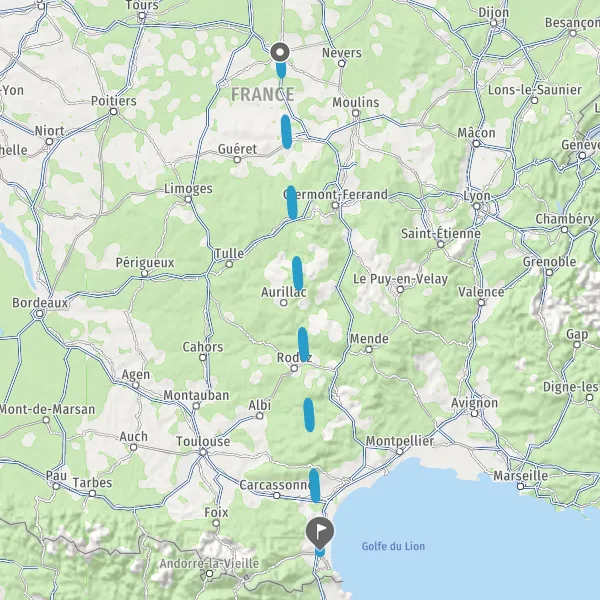This screenshot has width=600, height=600.
Task: Click the Andorre-la-Vieille marker
Action: (209, 574)
